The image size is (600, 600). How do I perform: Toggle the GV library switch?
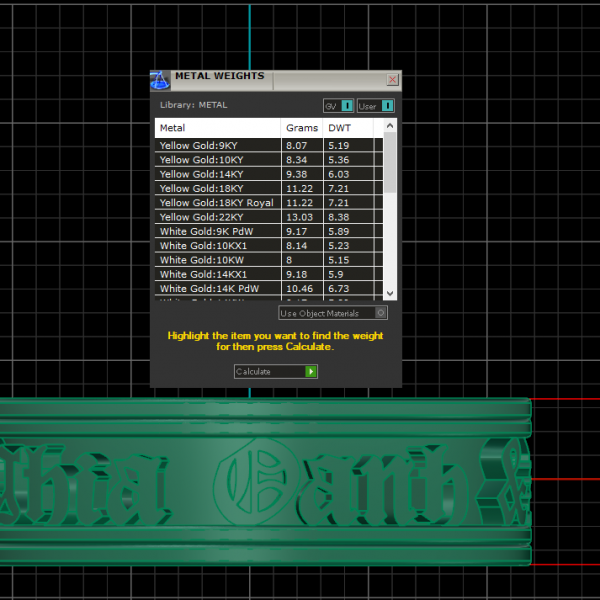point(346,105)
